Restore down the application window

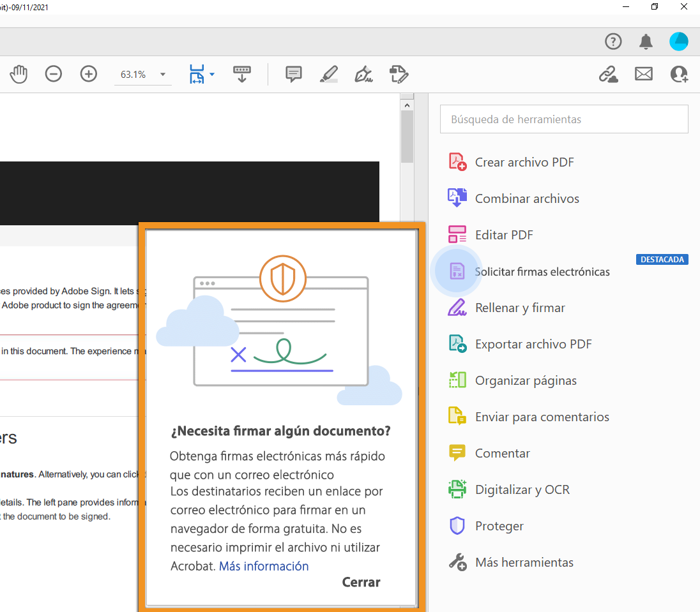pyautogui.click(x=655, y=6)
